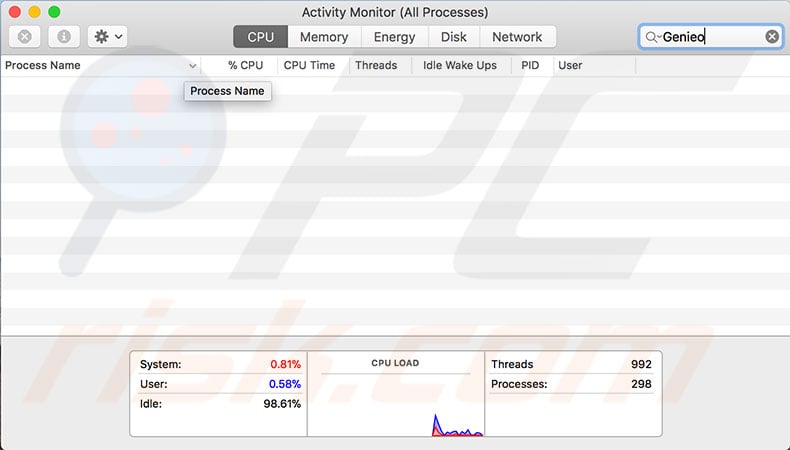Open the search magnifier options menu
The image size is (790, 450).
coord(653,37)
